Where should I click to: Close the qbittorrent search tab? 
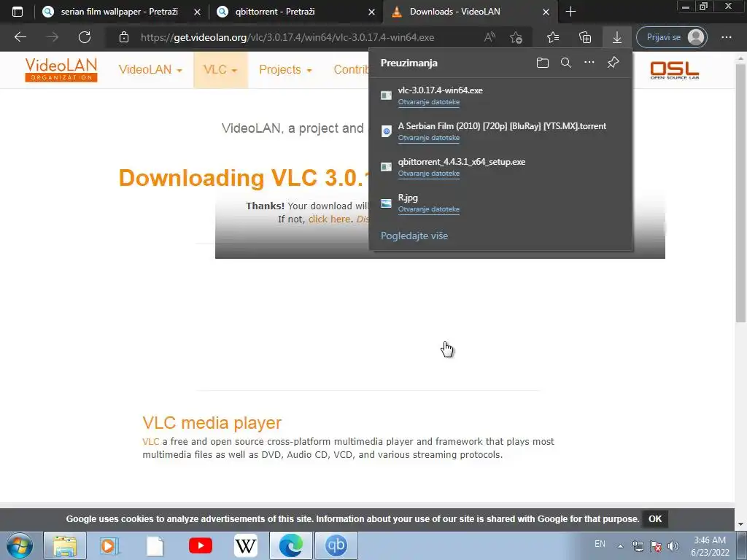(x=371, y=12)
